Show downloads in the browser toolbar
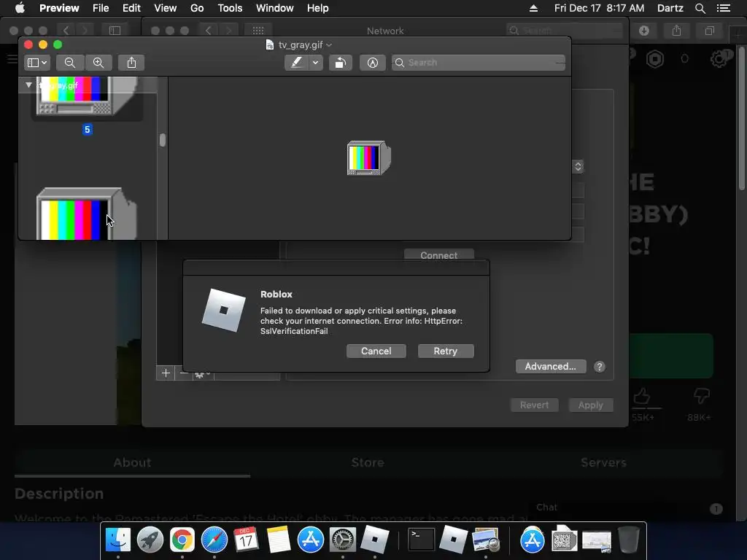The image size is (747, 560). [644, 31]
